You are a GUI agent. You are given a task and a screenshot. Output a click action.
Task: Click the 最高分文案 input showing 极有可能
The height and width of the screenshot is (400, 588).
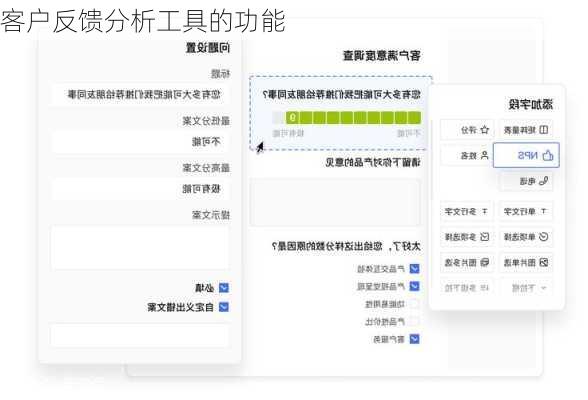tap(141, 189)
